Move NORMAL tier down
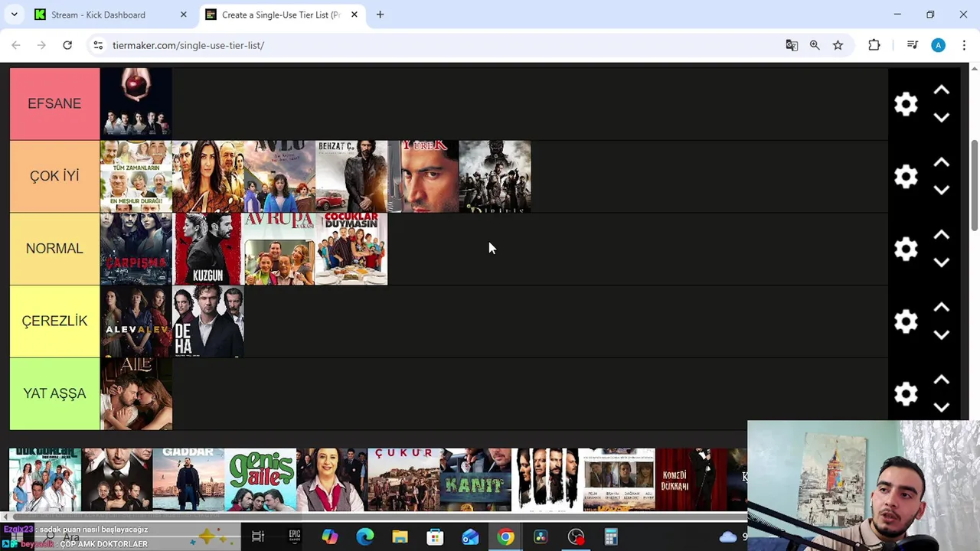The width and height of the screenshot is (980, 551). 942,262
